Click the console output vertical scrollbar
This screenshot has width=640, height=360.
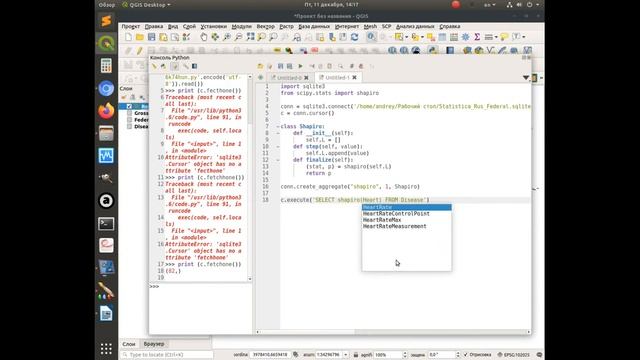tap(250, 178)
